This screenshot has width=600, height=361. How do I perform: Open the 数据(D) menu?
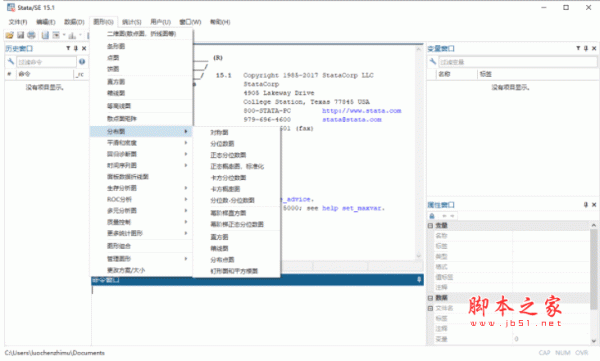(74, 22)
